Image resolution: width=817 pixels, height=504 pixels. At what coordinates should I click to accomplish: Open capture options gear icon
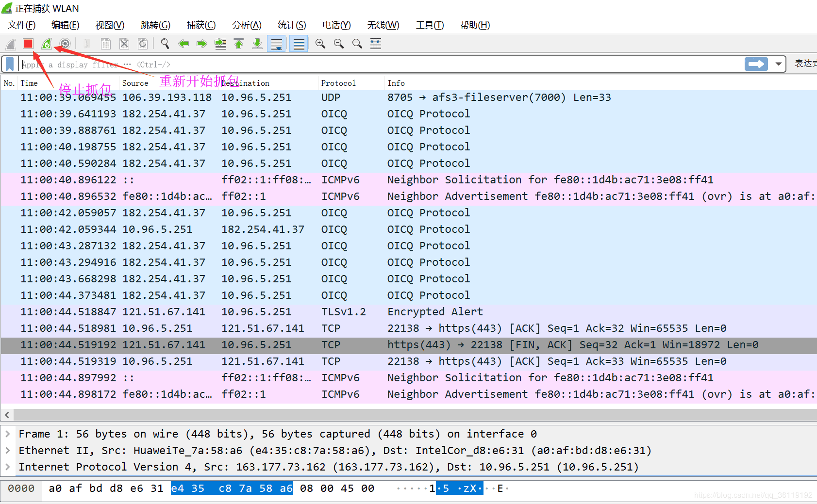click(x=65, y=44)
